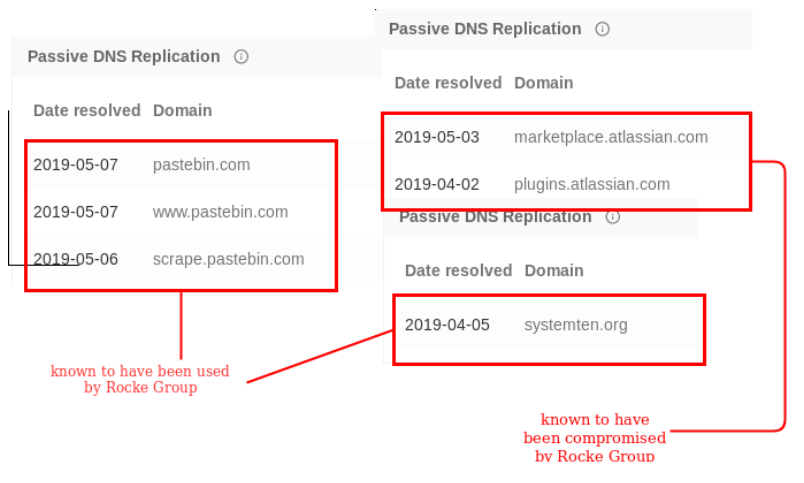Click the 2019-05-06 date for scrape.pastebin.com
804x483 pixels.
(x=75, y=259)
